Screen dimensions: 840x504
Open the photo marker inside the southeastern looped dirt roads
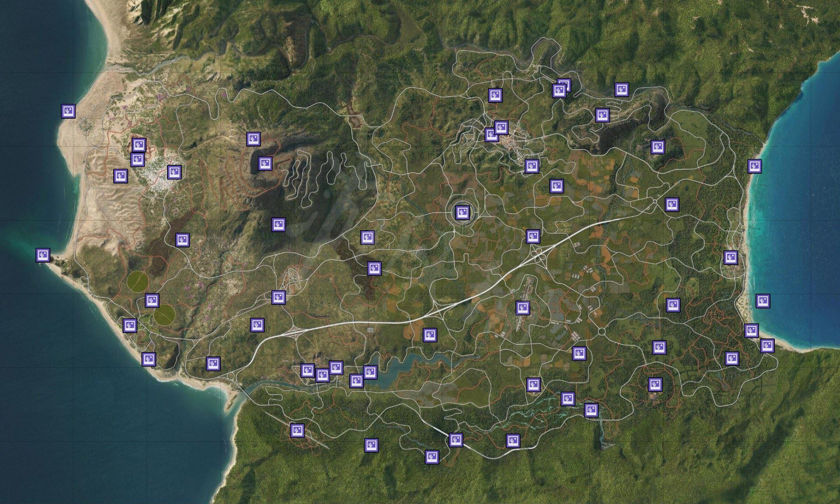[655, 384]
